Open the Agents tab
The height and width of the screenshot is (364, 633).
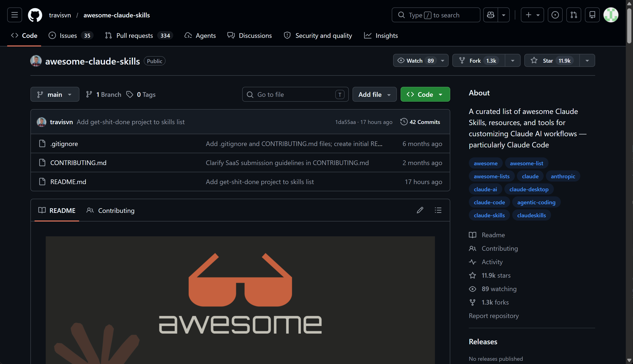[200, 36]
